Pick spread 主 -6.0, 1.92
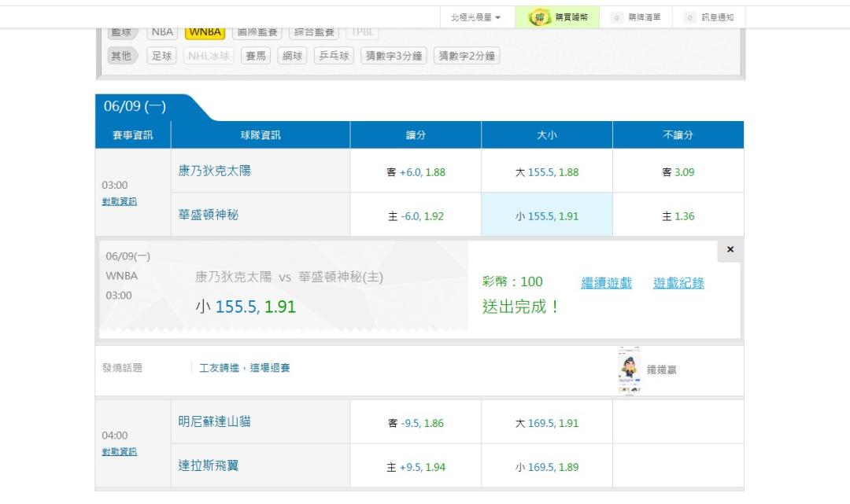Screen dimensions: 850x504 point(416,216)
